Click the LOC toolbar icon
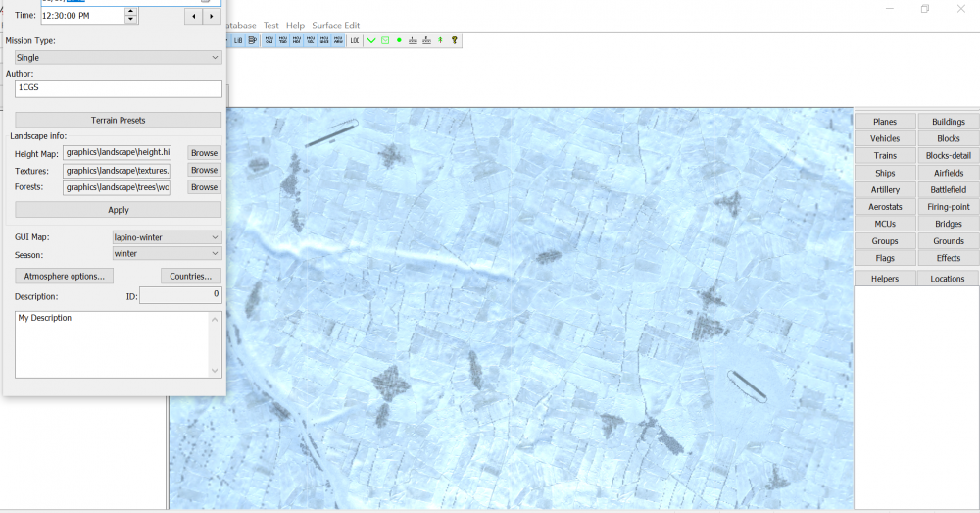980x513 pixels. pos(355,40)
